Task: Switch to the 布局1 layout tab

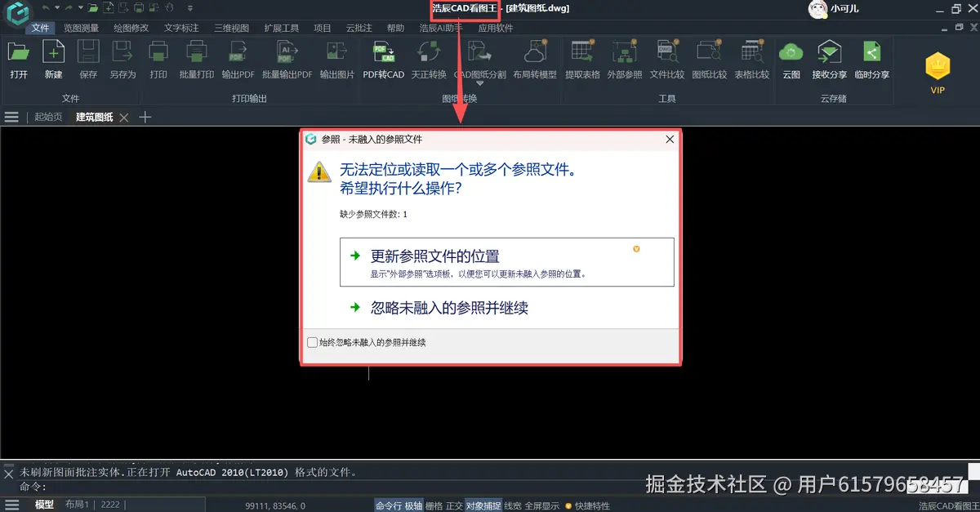Action: pyautogui.click(x=78, y=505)
